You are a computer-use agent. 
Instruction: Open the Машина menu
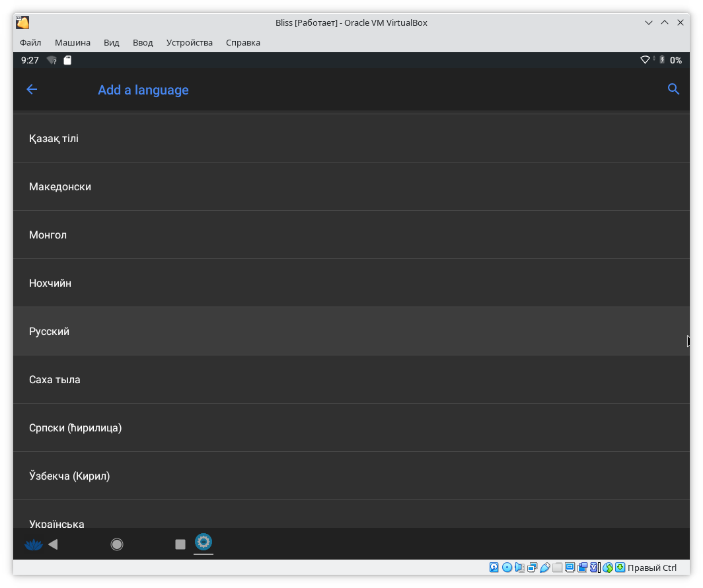pos(73,42)
